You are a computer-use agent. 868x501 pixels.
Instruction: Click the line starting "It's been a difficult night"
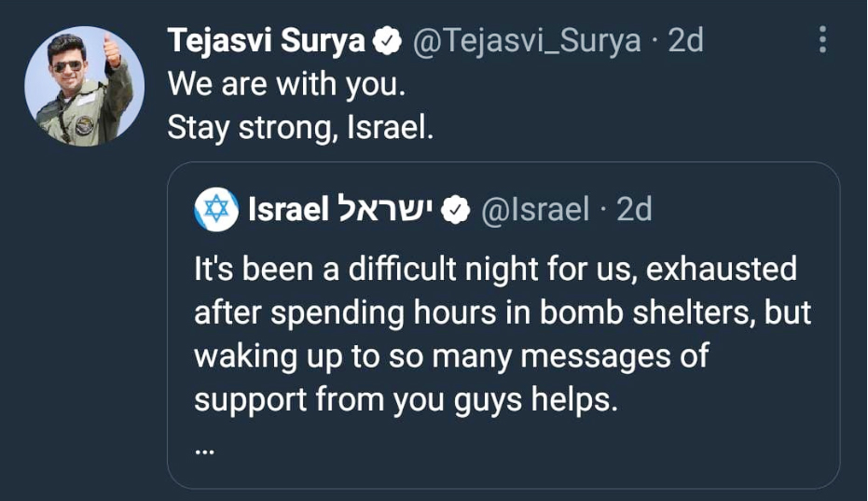click(495, 270)
